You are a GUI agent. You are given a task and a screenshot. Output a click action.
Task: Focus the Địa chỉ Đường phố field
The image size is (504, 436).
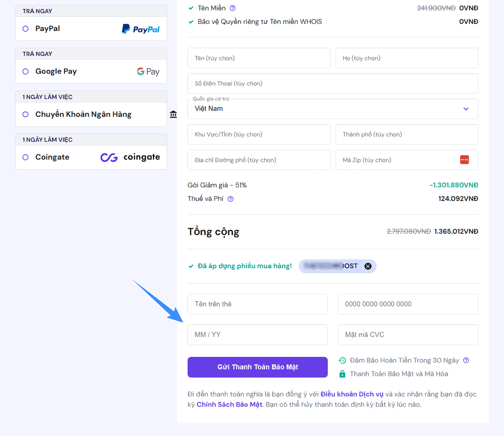[259, 160]
